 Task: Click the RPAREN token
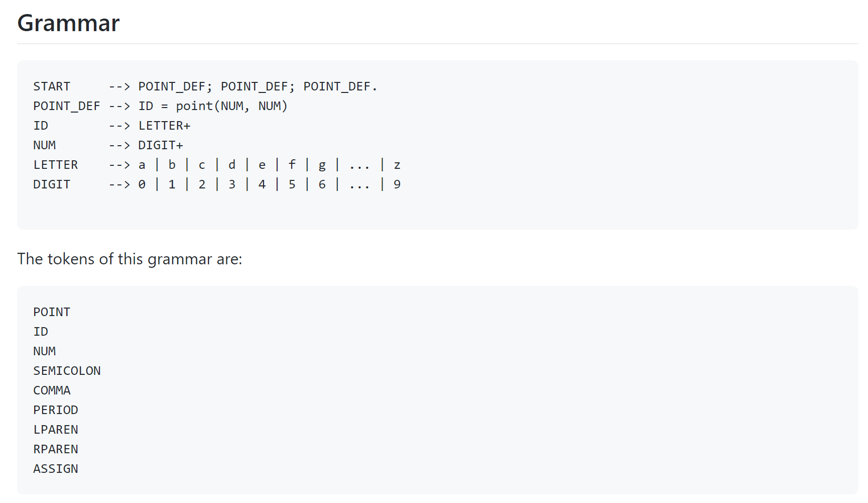click(55, 449)
